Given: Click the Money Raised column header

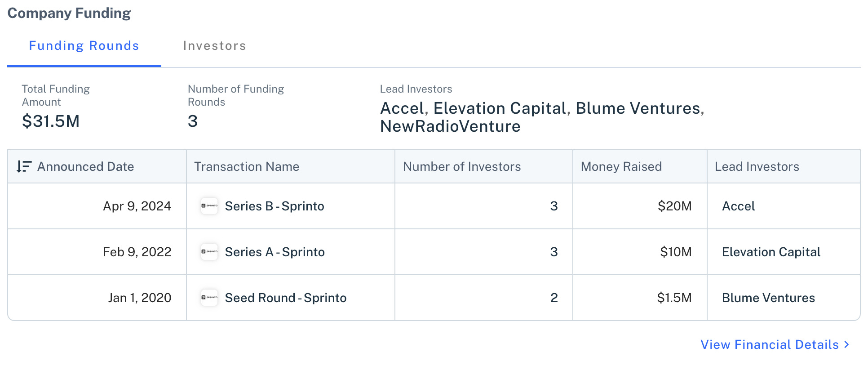Looking at the screenshot, I should click(621, 167).
